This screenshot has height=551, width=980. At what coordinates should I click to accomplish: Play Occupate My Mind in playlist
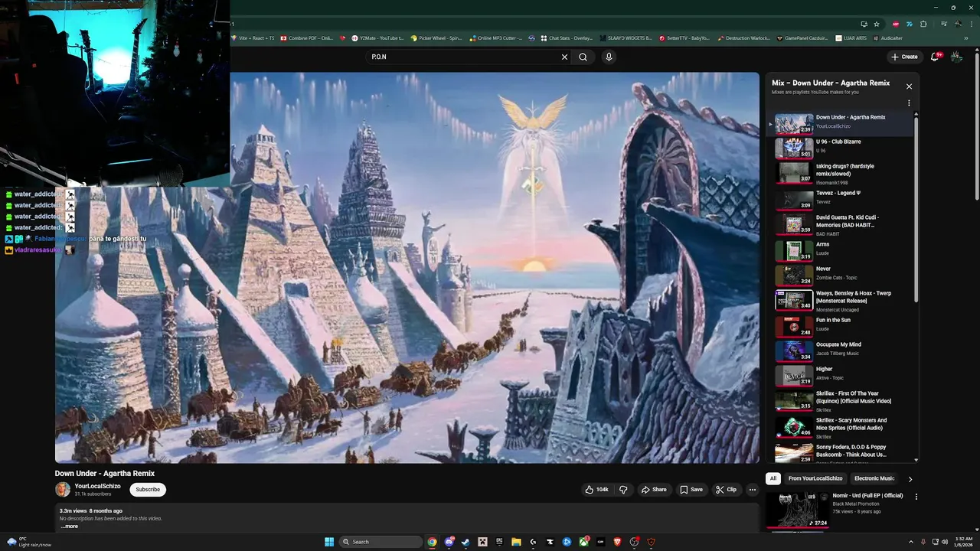(x=841, y=350)
